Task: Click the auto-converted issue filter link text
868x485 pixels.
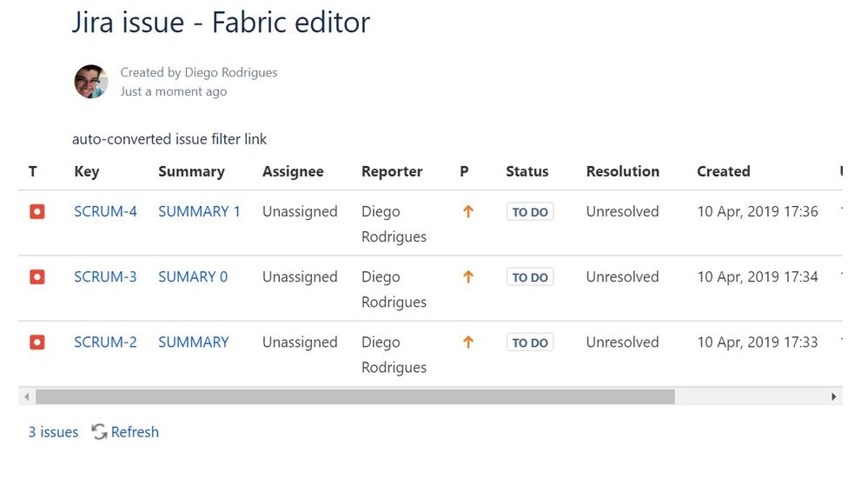Action: pyautogui.click(x=169, y=139)
